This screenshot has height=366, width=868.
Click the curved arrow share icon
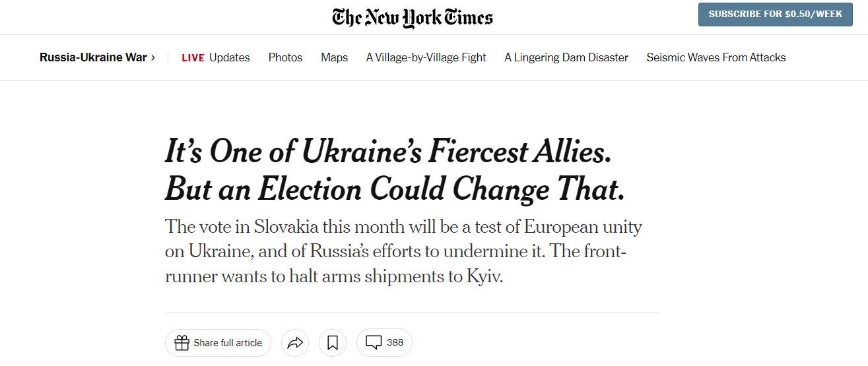295,343
